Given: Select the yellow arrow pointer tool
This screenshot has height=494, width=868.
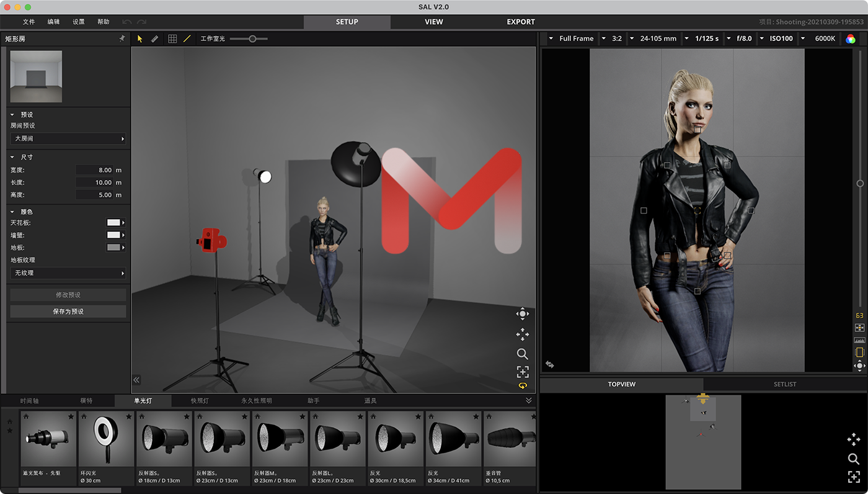Looking at the screenshot, I should 139,38.
